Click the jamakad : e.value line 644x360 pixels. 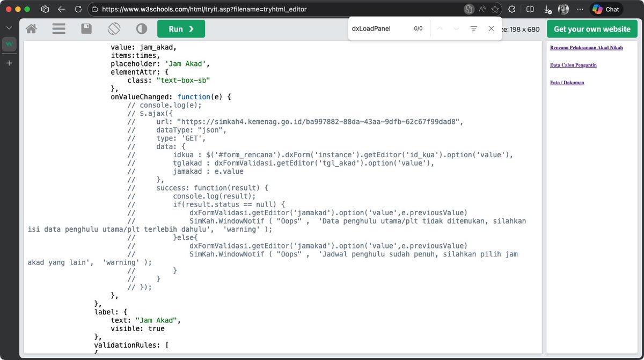185,171
